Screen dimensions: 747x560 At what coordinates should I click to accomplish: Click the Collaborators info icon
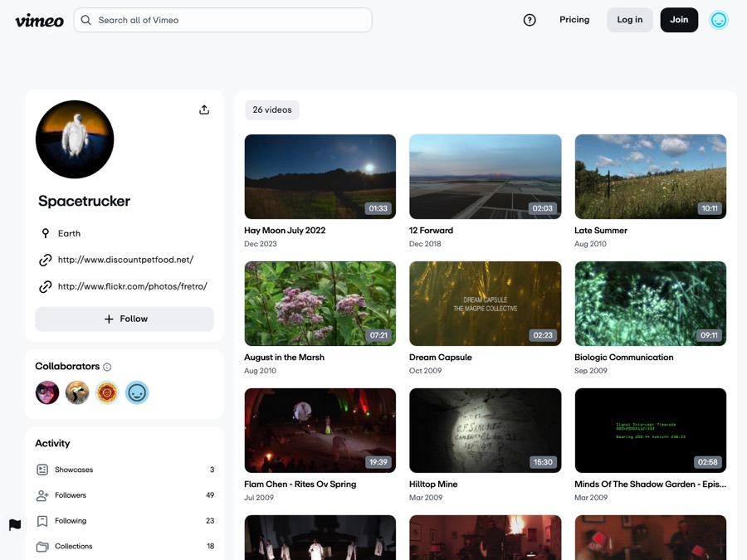point(107,367)
